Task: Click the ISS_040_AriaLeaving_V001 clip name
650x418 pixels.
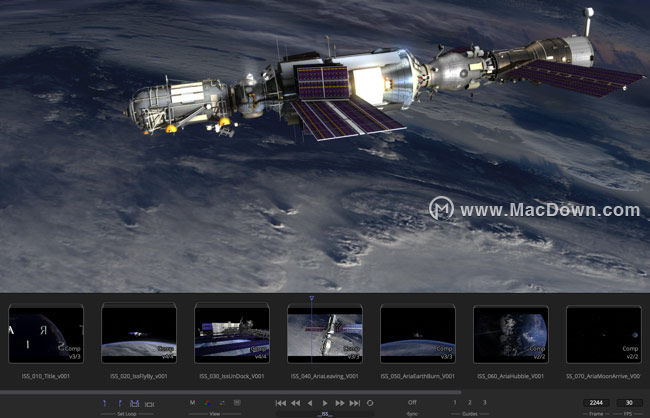Action: click(x=325, y=377)
